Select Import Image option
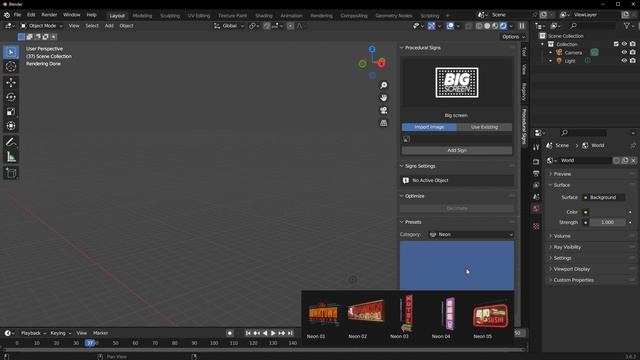 coord(429,127)
